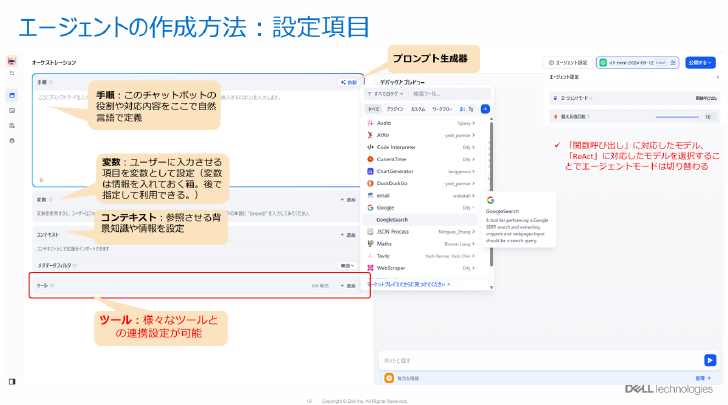The image size is (728, 405).
Task: Click the help icon next to エージェントモード
Action: click(x=591, y=98)
